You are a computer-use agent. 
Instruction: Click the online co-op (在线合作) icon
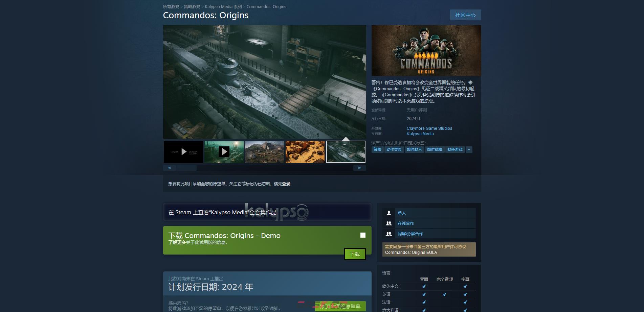pyautogui.click(x=389, y=223)
